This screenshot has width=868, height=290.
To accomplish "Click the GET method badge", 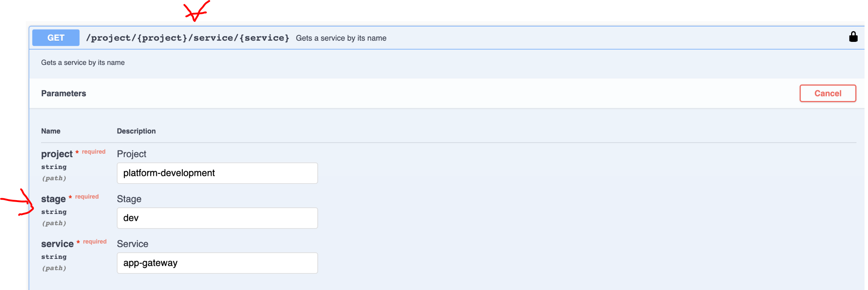I will click(x=55, y=37).
